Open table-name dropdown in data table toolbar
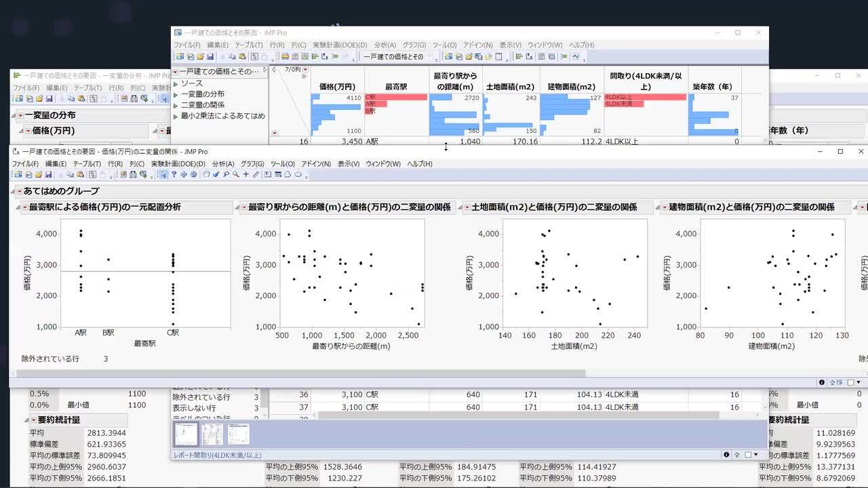Viewport: 868px width, 488px height. click(431, 56)
